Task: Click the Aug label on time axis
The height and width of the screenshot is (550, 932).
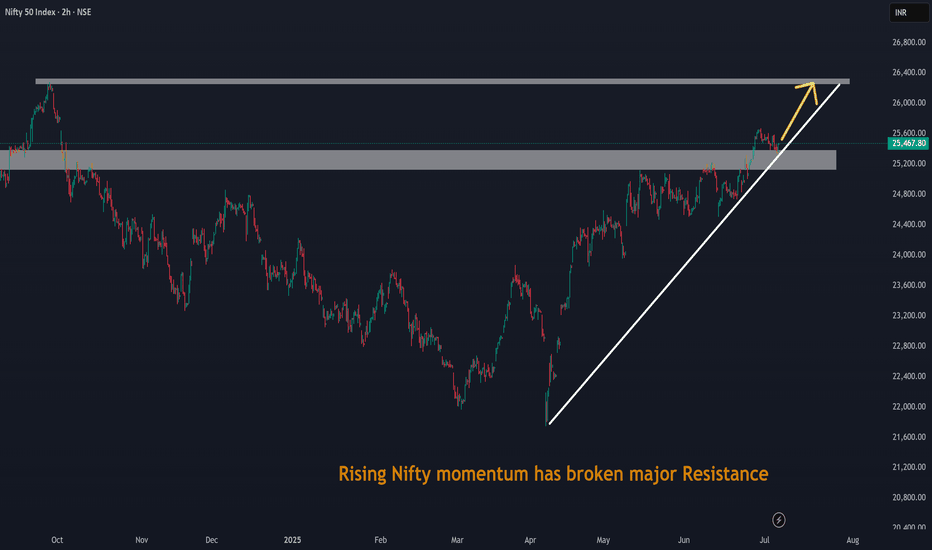Action: pos(853,540)
